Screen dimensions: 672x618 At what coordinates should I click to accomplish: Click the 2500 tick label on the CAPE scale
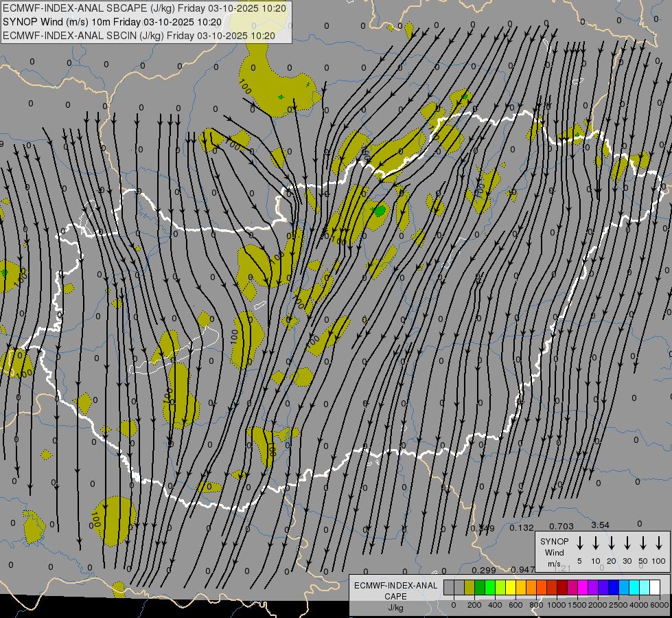(x=618, y=605)
